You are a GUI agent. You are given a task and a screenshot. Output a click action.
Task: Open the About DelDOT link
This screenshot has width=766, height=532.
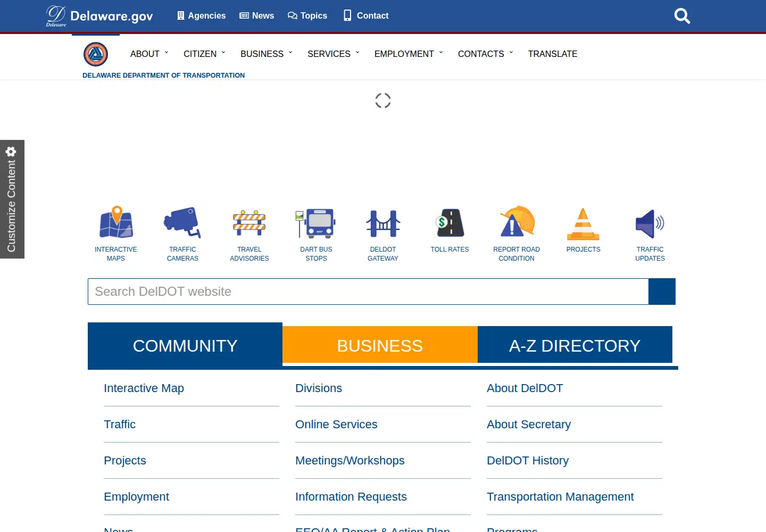pos(525,388)
